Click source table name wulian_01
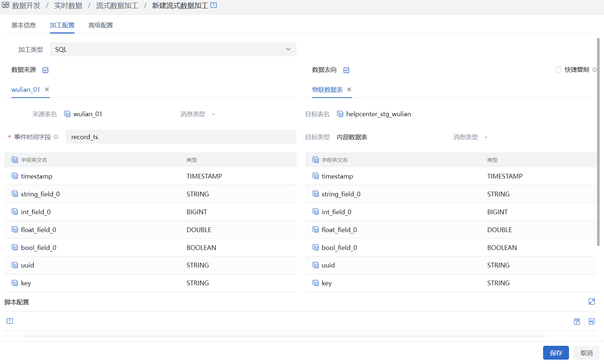 click(x=88, y=114)
